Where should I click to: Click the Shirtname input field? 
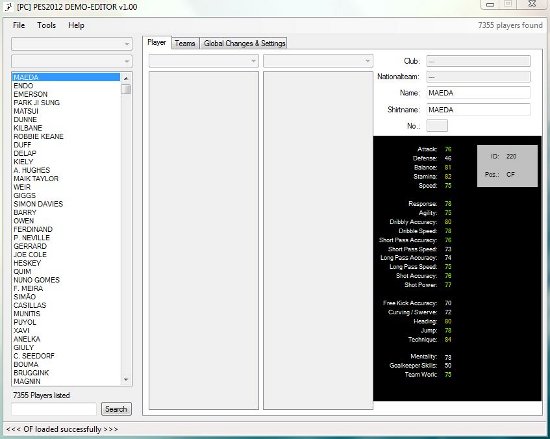click(x=478, y=109)
